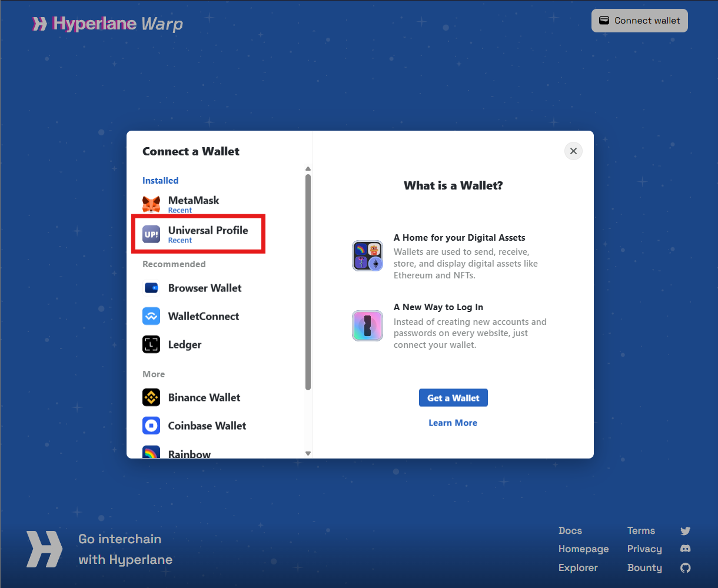Click the wallet list scroll-up arrow

(308, 170)
